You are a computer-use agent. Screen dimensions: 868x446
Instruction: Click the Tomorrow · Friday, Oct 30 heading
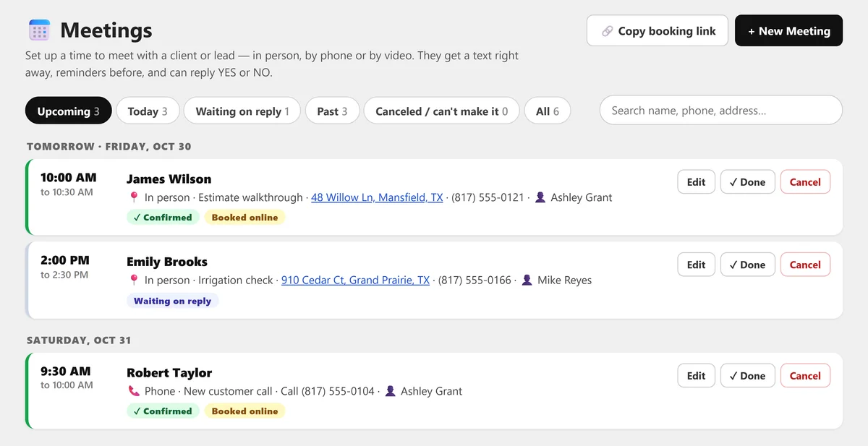[109, 146]
